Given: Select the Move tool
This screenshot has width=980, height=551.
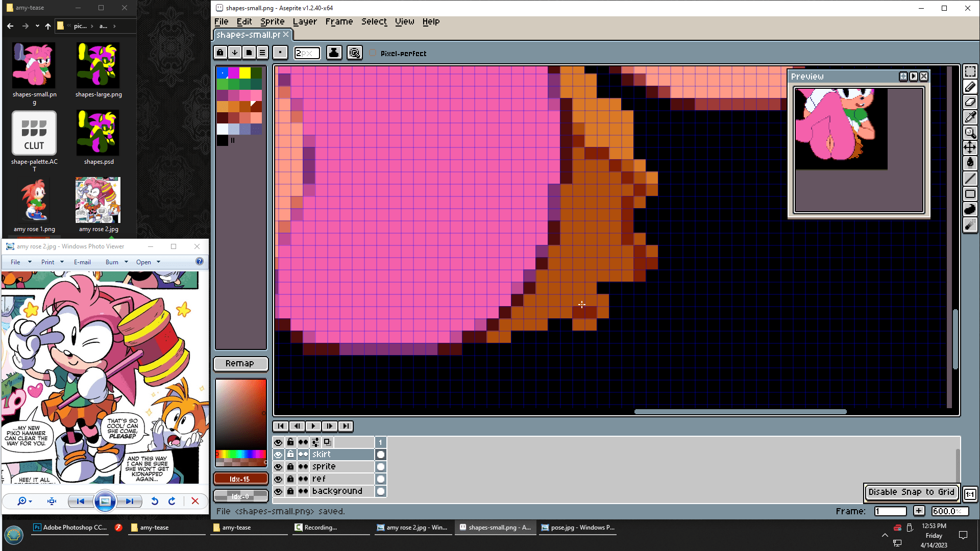Looking at the screenshot, I should (x=970, y=148).
